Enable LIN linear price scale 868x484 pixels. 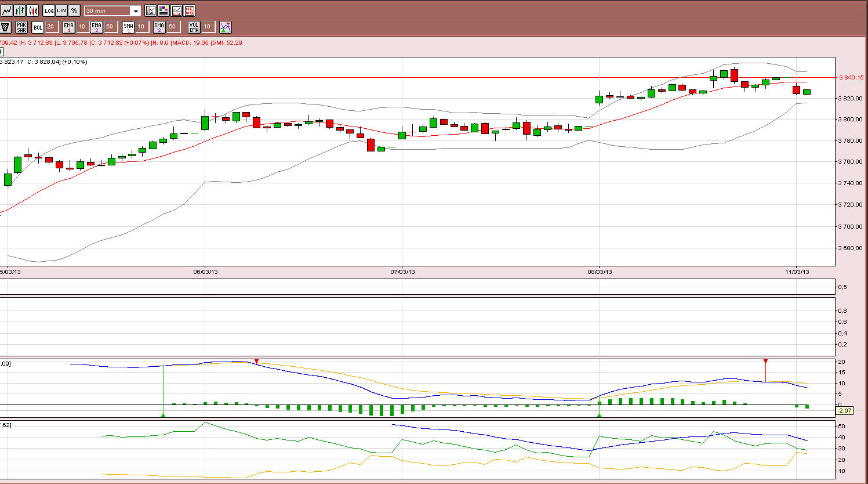coord(61,10)
